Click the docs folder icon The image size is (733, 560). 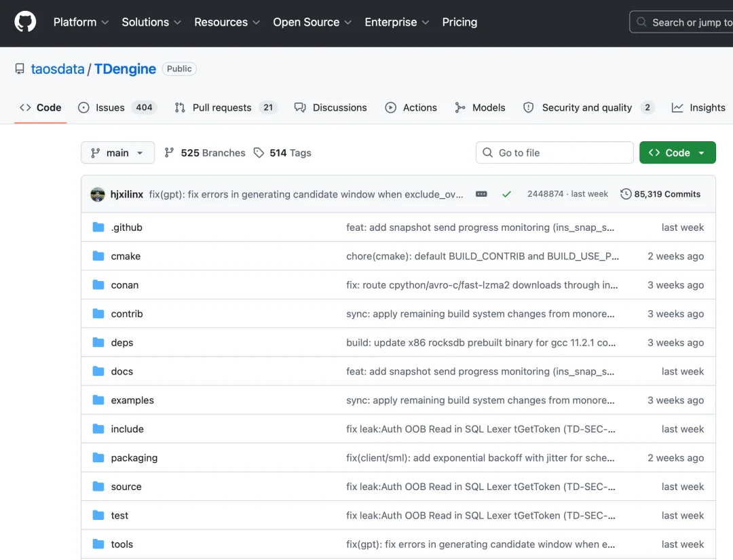click(x=98, y=371)
